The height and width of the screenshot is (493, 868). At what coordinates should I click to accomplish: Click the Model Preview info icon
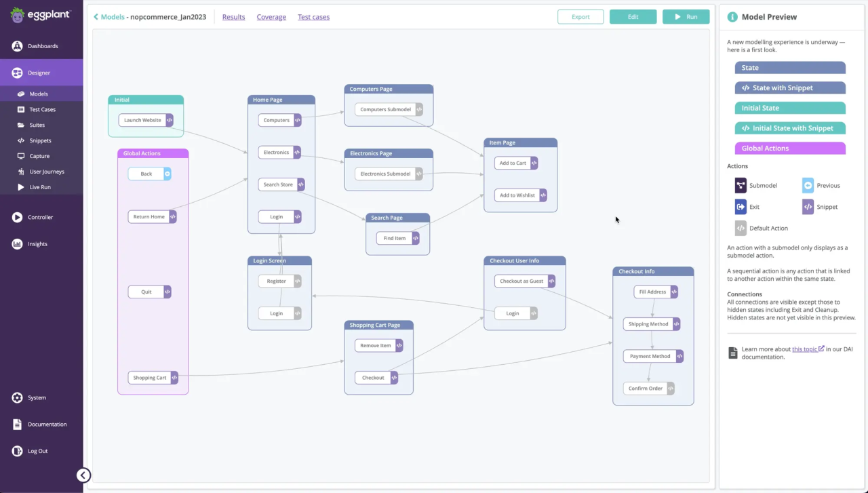(x=732, y=17)
